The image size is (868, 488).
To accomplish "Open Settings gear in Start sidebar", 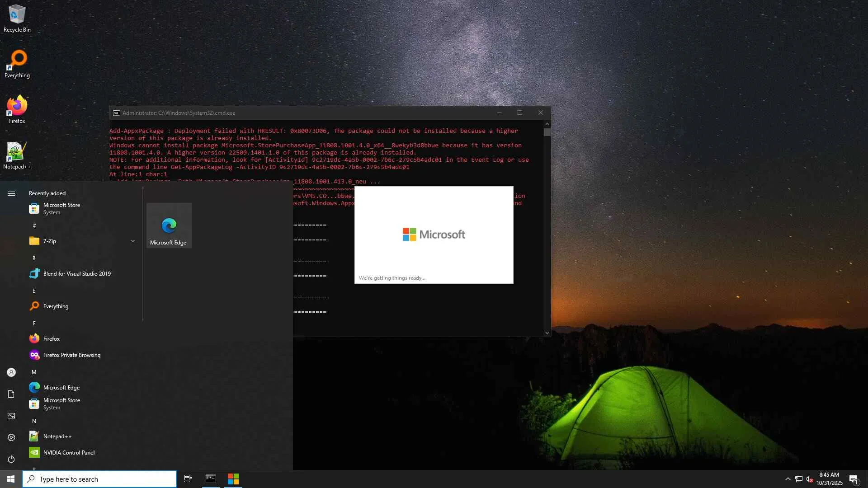I will [x=11, y=437].
